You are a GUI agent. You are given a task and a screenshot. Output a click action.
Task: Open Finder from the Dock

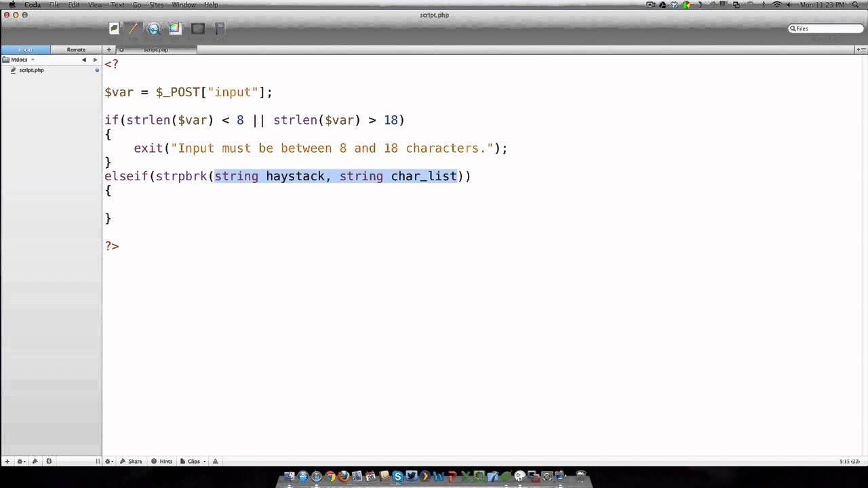pos(290,476)
